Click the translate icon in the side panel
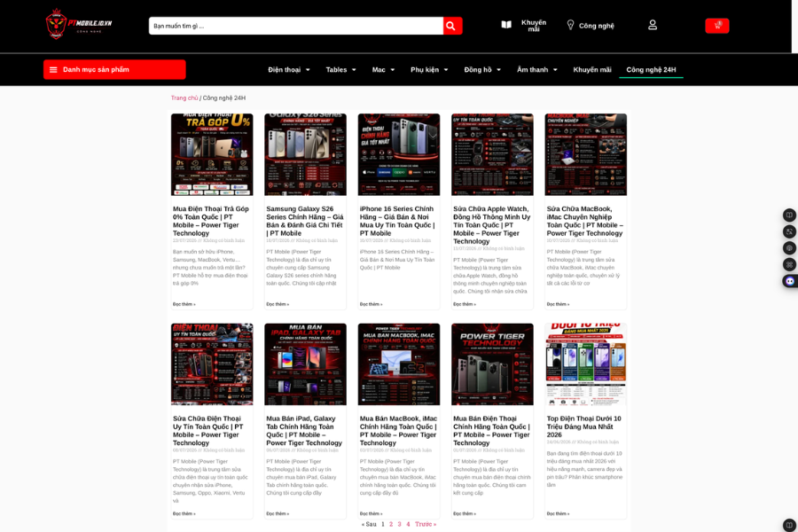This screenshot has height=532, width=798. (789, 231)
